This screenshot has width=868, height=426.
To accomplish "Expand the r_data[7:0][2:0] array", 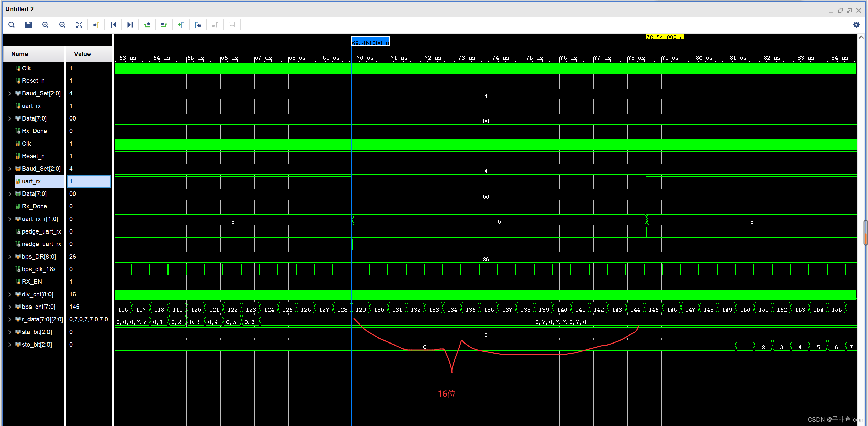I will (x=10, y=319).
